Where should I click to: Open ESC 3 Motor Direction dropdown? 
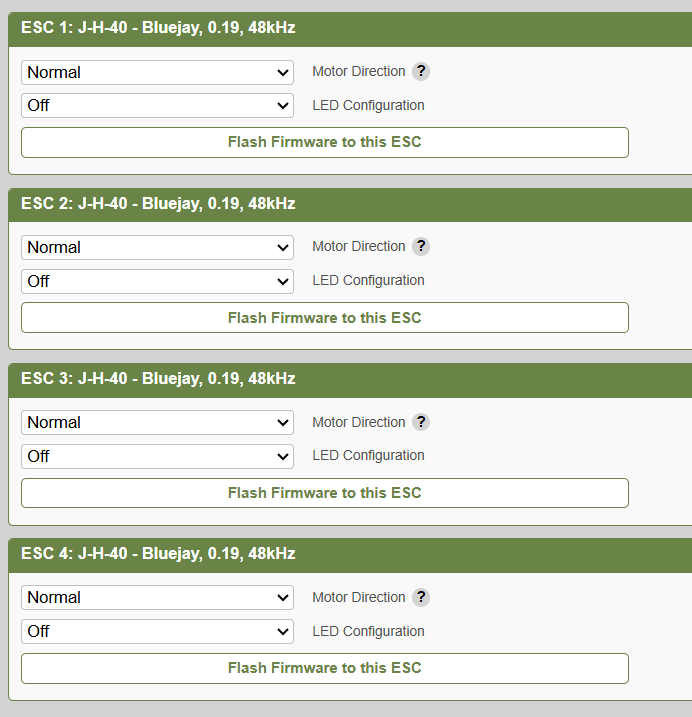coord(157,422)
